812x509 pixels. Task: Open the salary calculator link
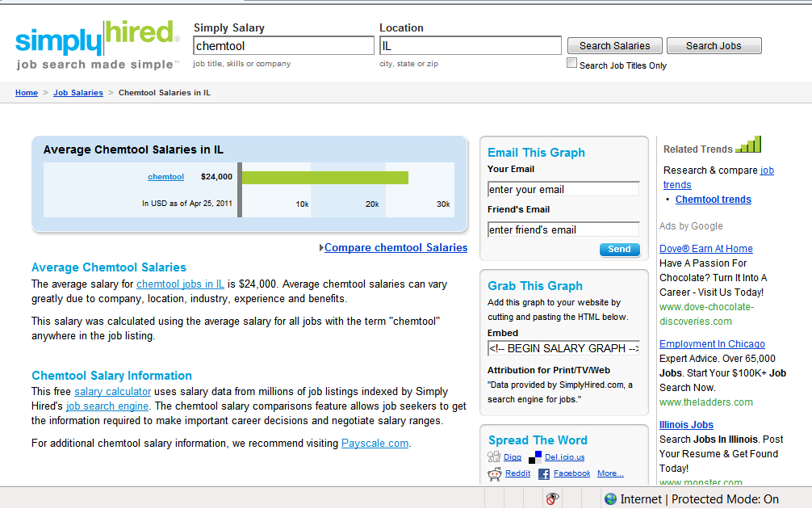point(112,391)
